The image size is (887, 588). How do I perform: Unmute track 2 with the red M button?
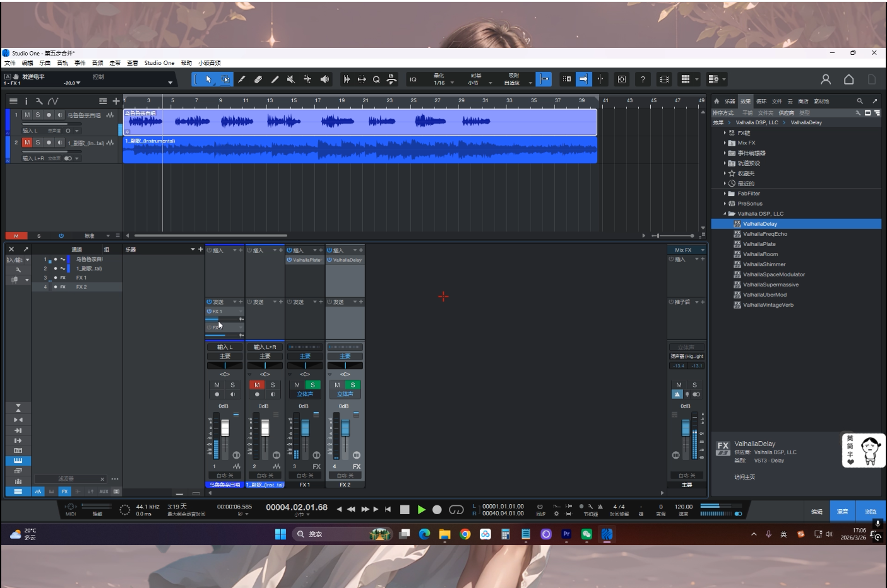[x=27, y=143]
